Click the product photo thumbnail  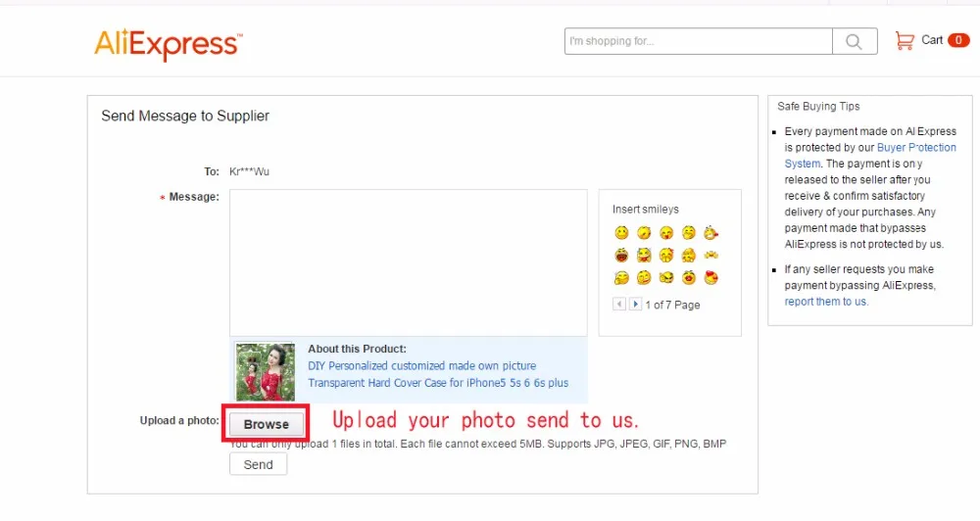[x=265, y=372]
